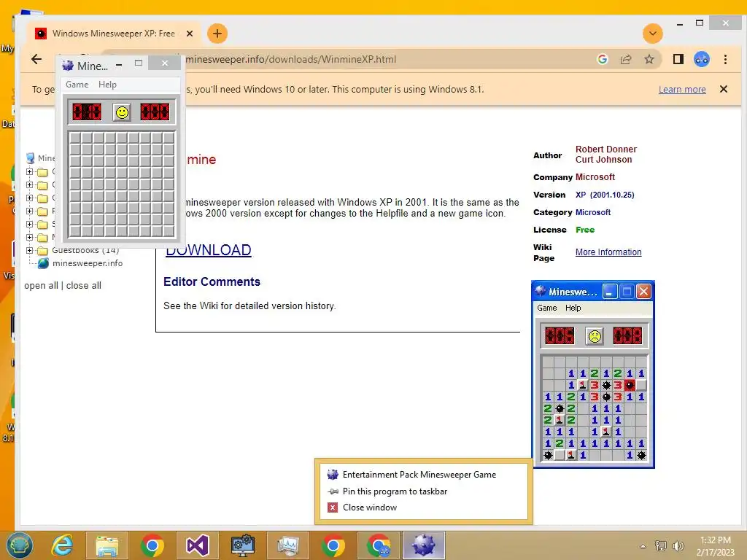Open Guestbooks (14) tree entry
The height and width of the screenshot is (560, 747).
click(x=85, y=251)
